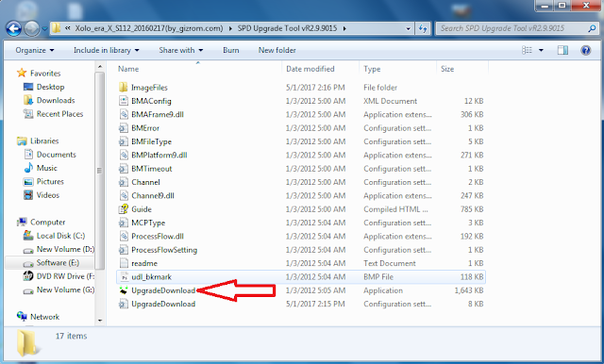604x364 pixels.
Task: Select the ImageFiles folder icon
Action: pyautogui.click(x=124, y=88)
